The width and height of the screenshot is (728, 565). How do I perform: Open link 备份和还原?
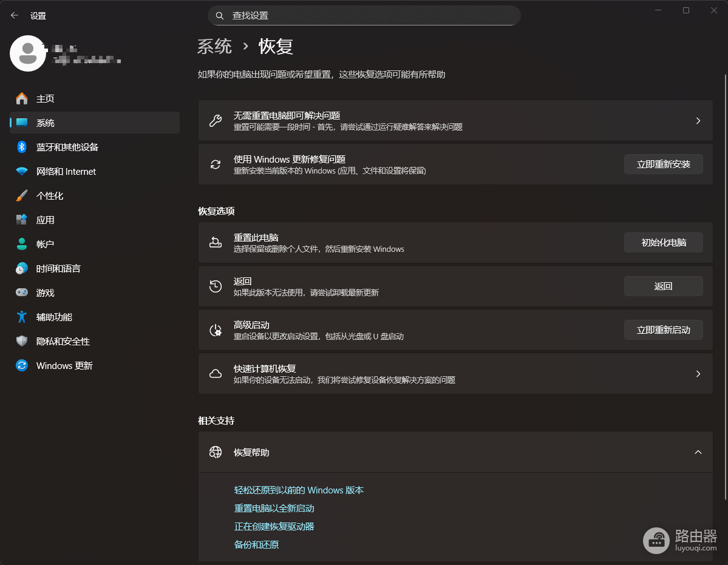click(256, 544)
